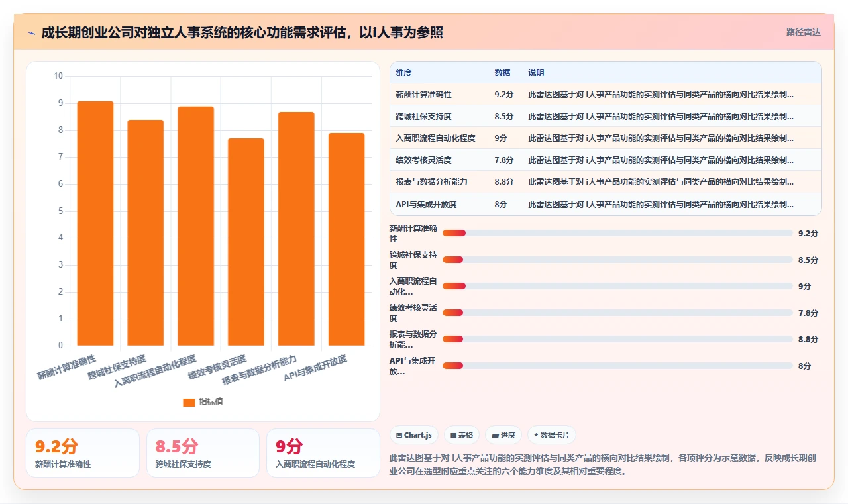Select table row 报表与数据分析能力
This screenshot has height=504, width=848.
(606, 182)
